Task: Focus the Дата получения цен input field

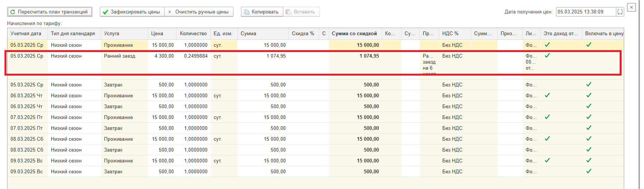Action: (586, 12)
